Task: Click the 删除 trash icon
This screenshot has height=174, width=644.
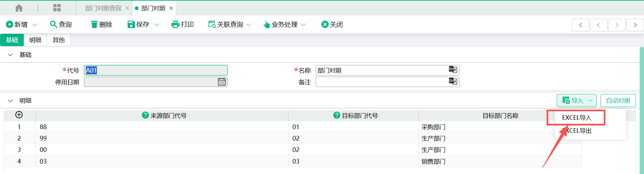Action: [94, 24]
